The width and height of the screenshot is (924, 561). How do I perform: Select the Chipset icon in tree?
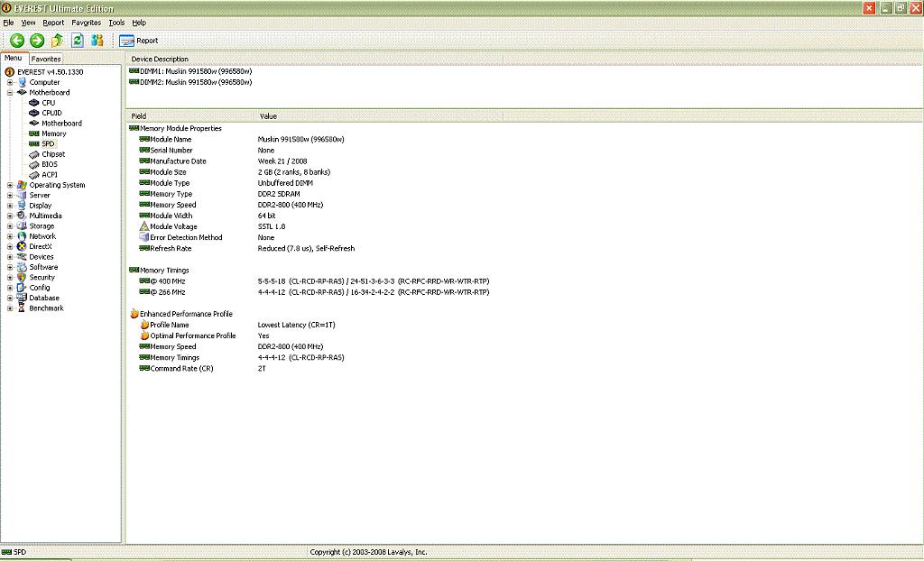coord(34,154)
